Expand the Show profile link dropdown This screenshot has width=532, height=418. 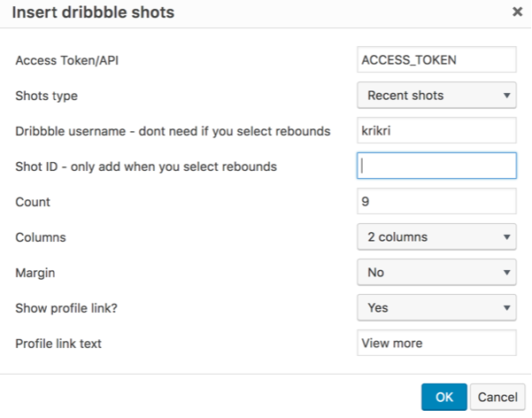(x=436, y=307)
